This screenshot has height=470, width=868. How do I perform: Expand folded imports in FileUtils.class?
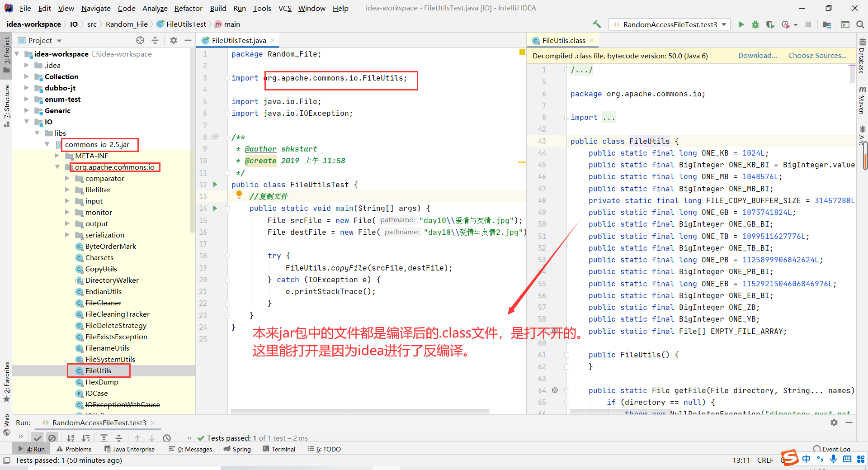coord(566,117)
